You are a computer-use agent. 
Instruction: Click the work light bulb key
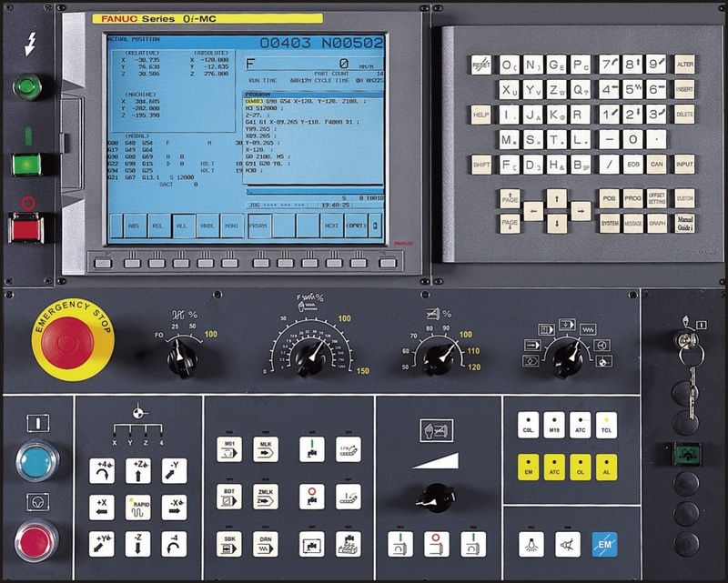click(x=531, y=545)
